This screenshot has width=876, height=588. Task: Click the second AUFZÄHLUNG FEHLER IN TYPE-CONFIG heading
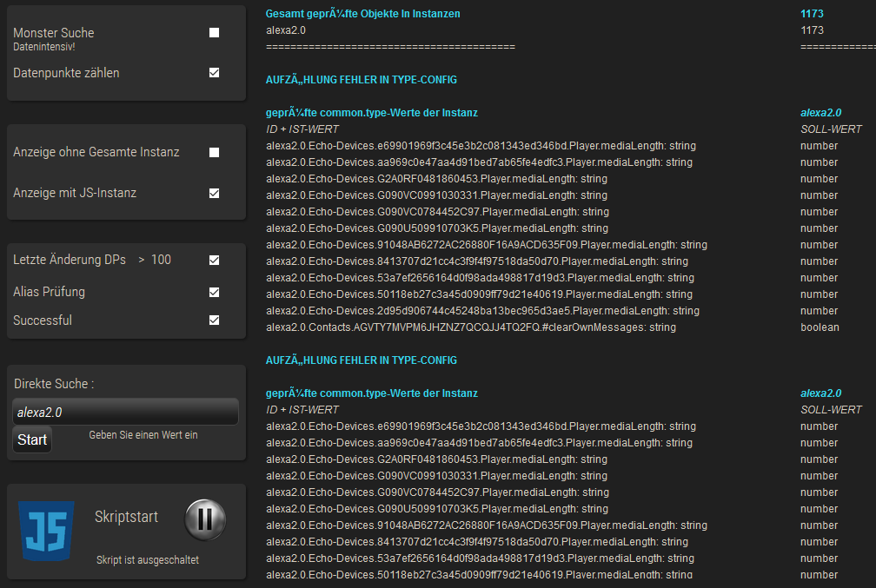[x=362, y=360]
